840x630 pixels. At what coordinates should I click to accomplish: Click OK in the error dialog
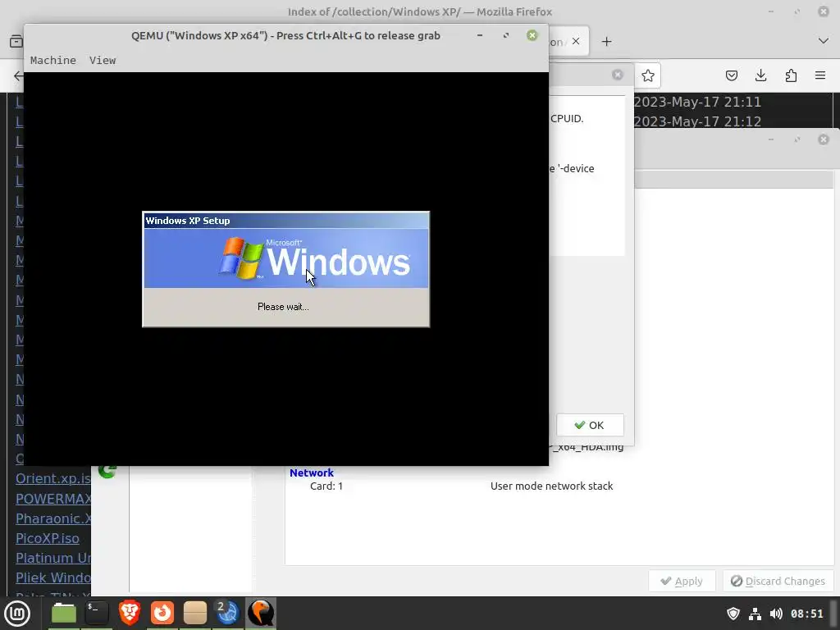point(590,426)
